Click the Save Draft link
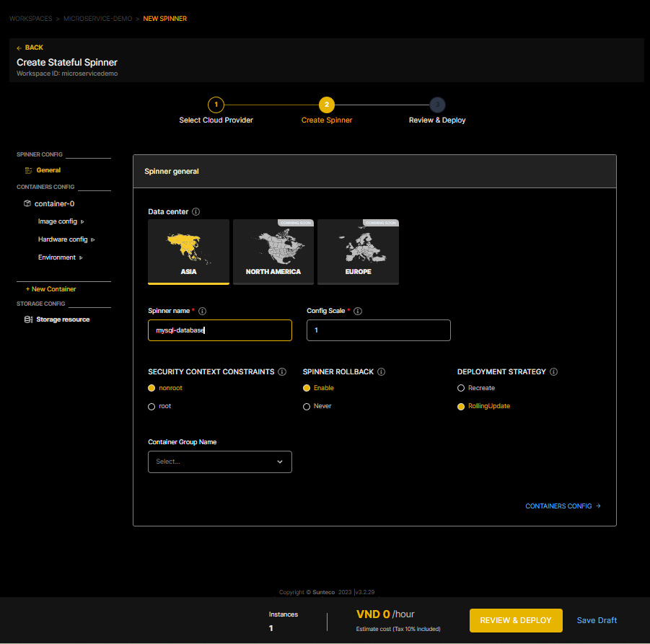Screen dimensions: 650x644 (x=597, y=620)
